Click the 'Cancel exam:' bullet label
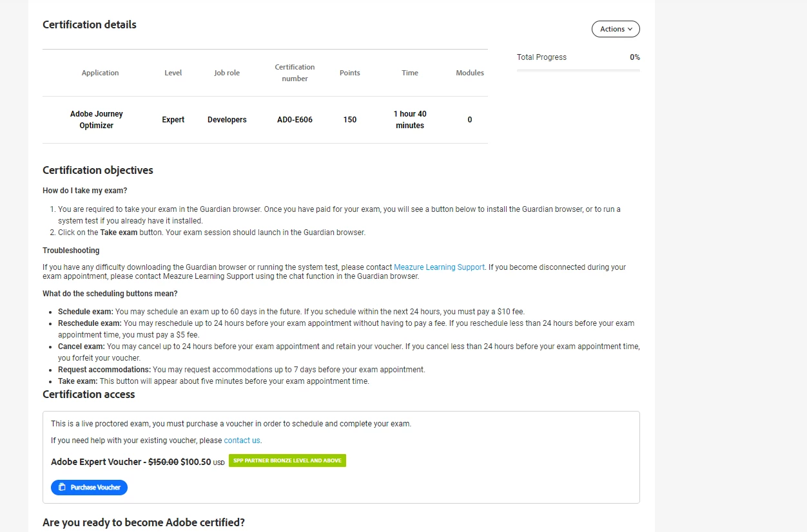 point(81,347)
